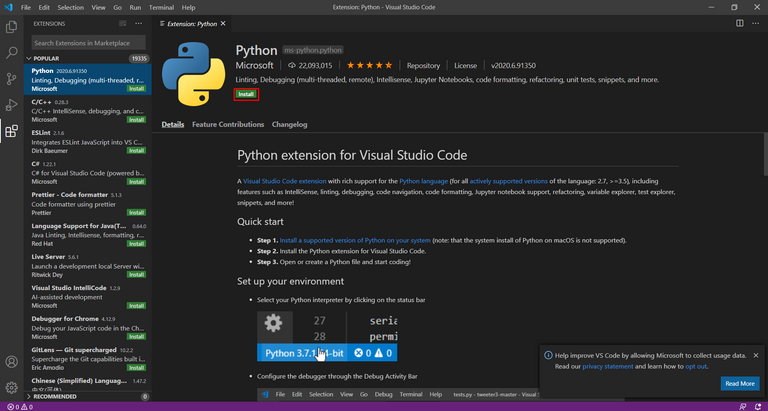This screenshot has width=768, height=411.
Task: Click the VS Code logo in title bar
Action: click(8, 7)
